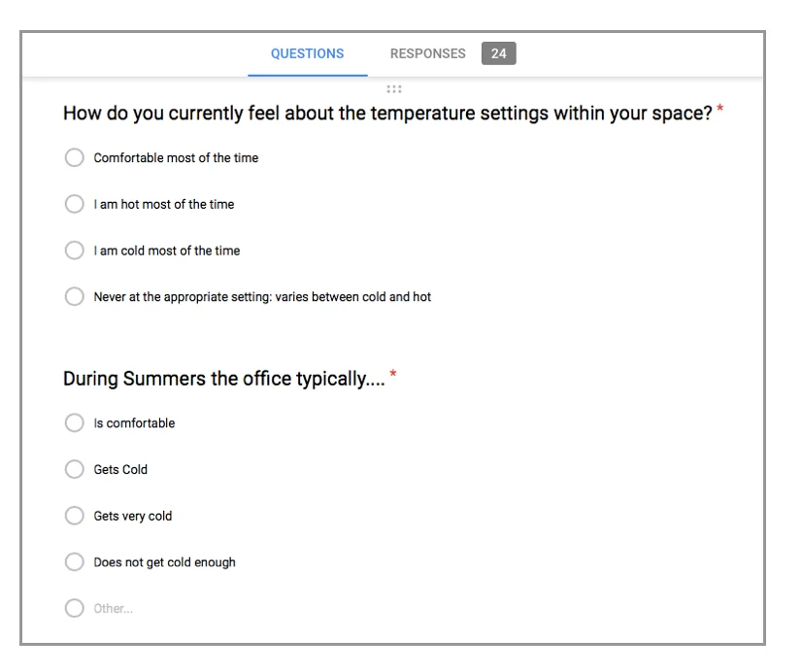Viewport: 802px width, 672px height.
Task: Click the "Does not get cold enough" label
Action: click(x=164, y=562)
